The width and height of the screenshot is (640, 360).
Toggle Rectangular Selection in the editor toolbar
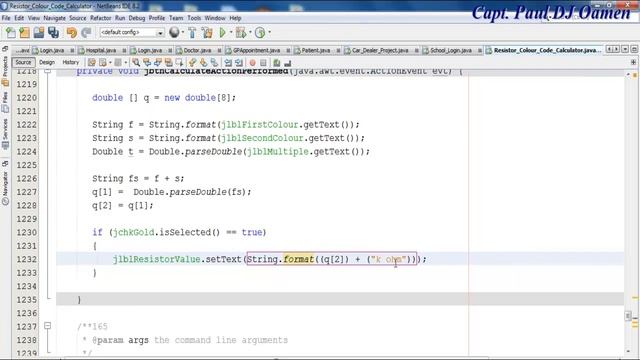(x=179, y=63)
